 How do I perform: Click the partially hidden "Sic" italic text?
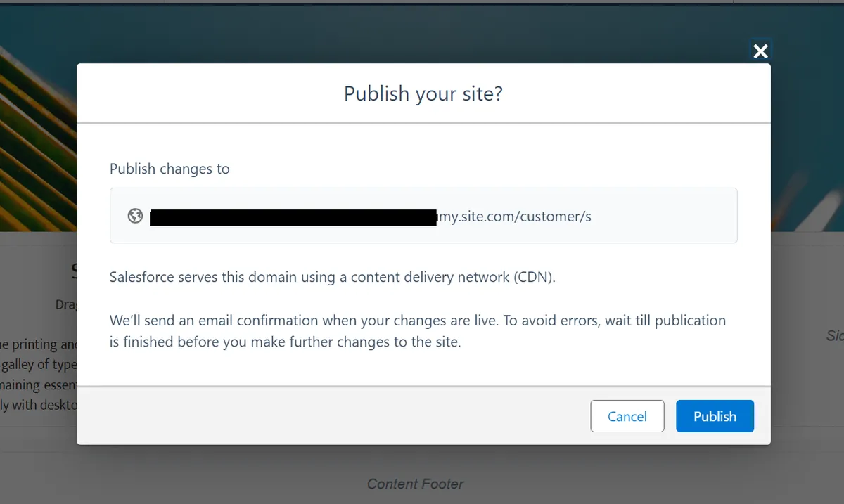pyautogui.click(x=834, y=336)
